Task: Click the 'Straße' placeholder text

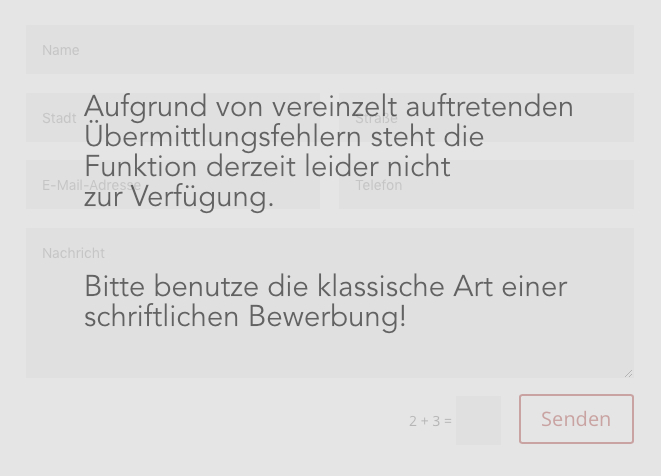Action: (x=376, y=118)
